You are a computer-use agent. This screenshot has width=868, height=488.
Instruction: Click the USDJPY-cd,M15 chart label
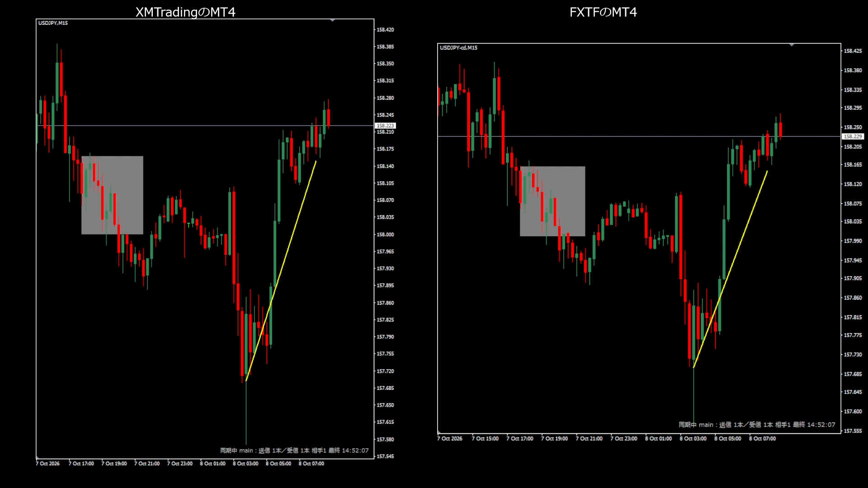click(x=458, y=47)
